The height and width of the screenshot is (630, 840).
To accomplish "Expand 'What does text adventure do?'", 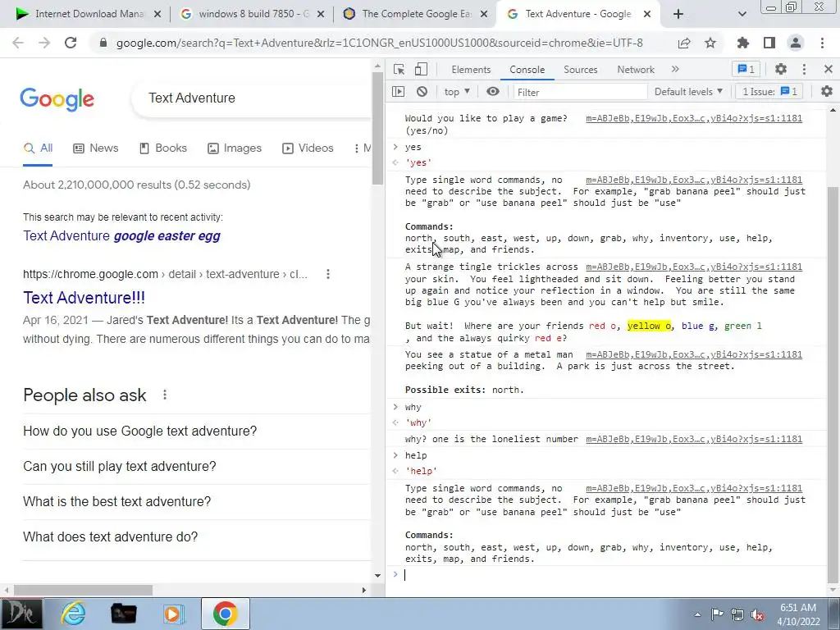I will point(197,536).
